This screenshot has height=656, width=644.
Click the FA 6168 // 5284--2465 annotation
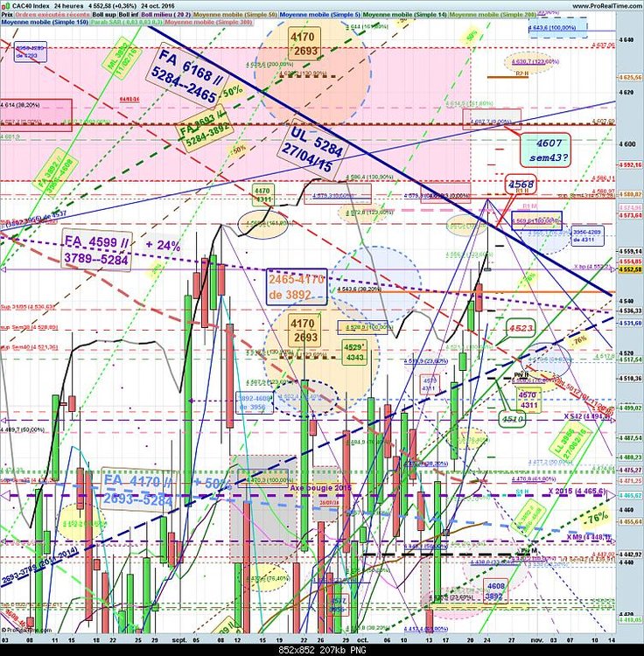coord(186,77)
